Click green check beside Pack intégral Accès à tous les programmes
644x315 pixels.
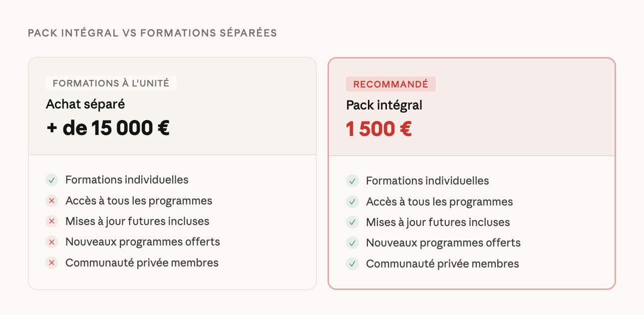[352, 202]
